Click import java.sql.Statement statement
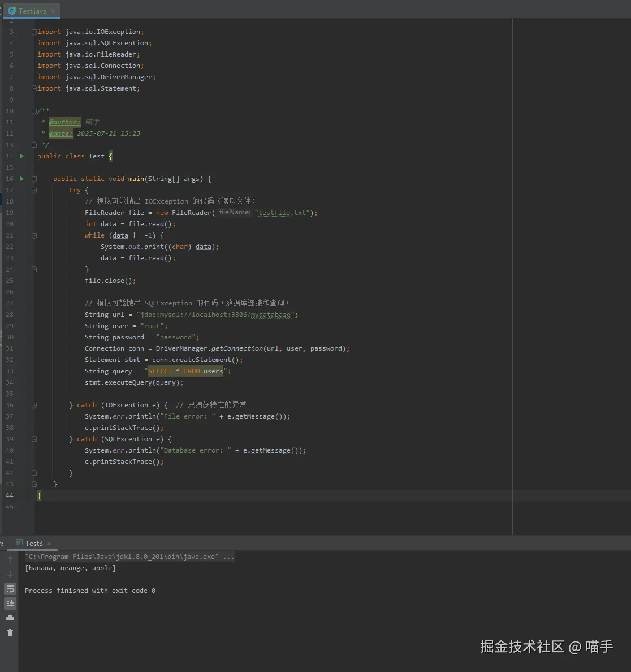 click(x=88, y=88)
